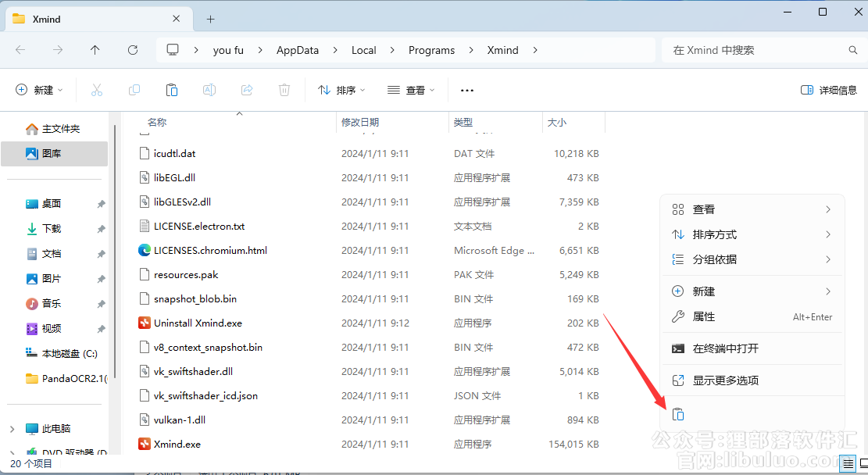Open 查看 in context menu
This screenshot has height=475, width=868.
tap(752, 209)
